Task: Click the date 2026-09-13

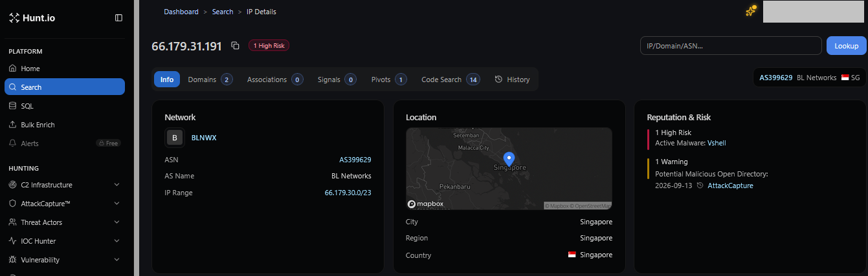Action: click(x=673, y=186)
